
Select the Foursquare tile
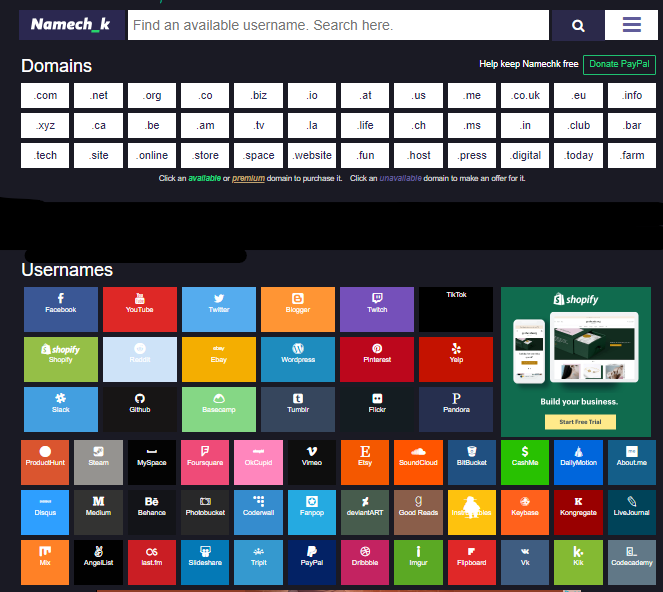tap(205, 463)
